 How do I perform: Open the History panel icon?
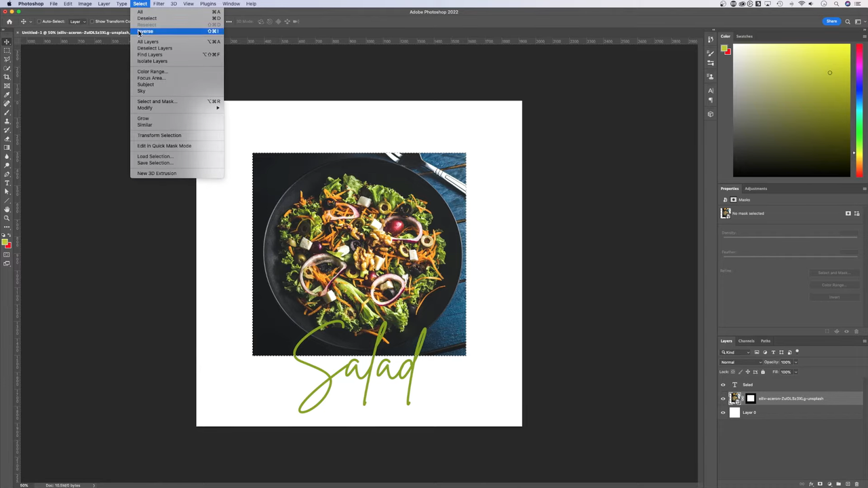click(711, 39)
